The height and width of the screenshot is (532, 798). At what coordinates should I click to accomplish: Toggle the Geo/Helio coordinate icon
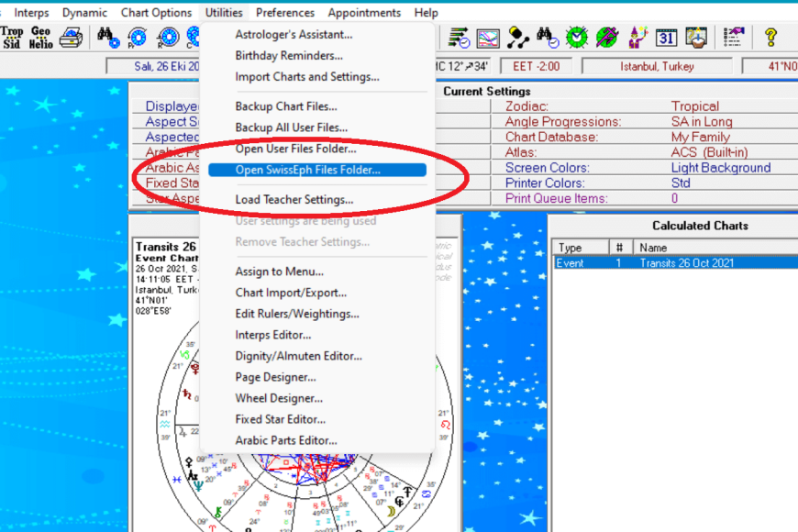click(41, 37)
